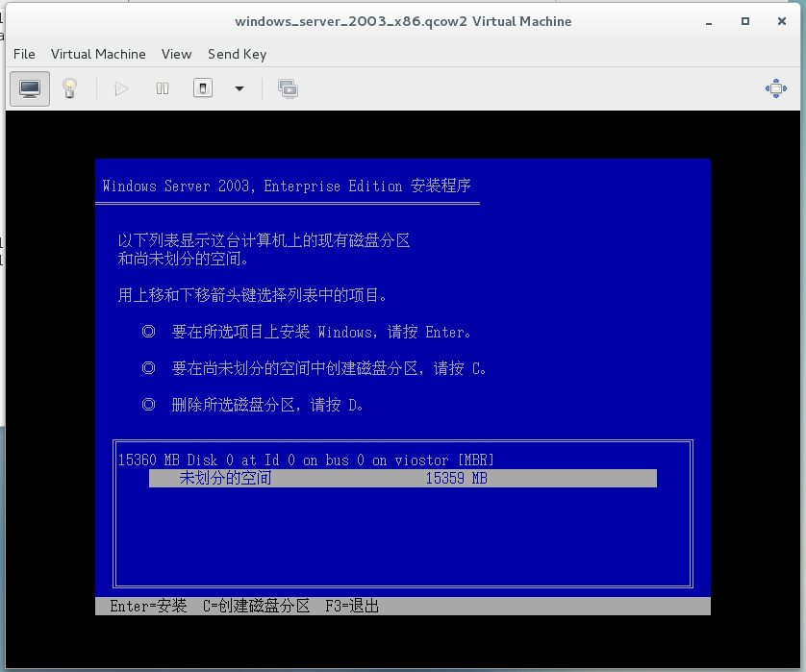This screenshot has width=806, height=672.
Task: Click the window title windows_server_2003_x86.qcow2
Action: (403, 21)
